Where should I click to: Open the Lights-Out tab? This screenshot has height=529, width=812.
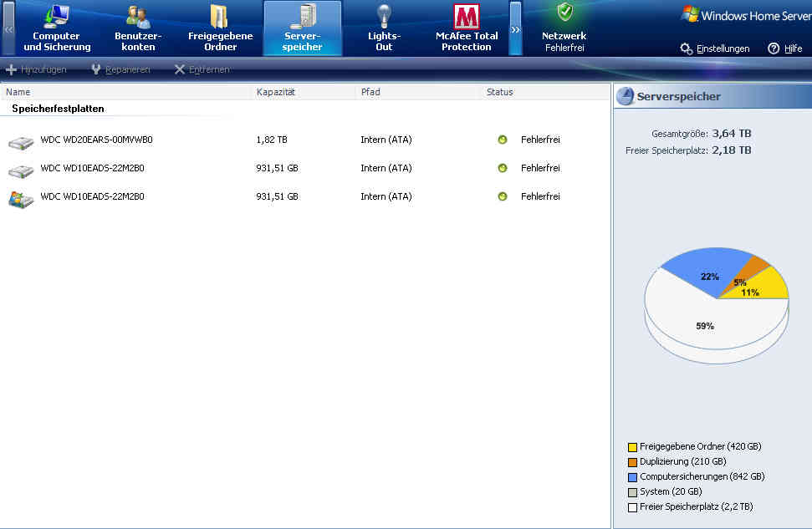(x=384, y=28)
